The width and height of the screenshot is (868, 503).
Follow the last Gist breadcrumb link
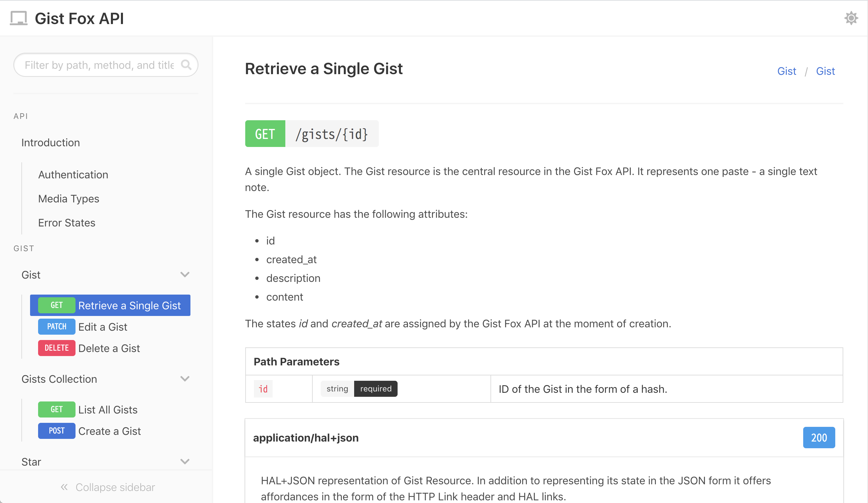pos(825,71)
